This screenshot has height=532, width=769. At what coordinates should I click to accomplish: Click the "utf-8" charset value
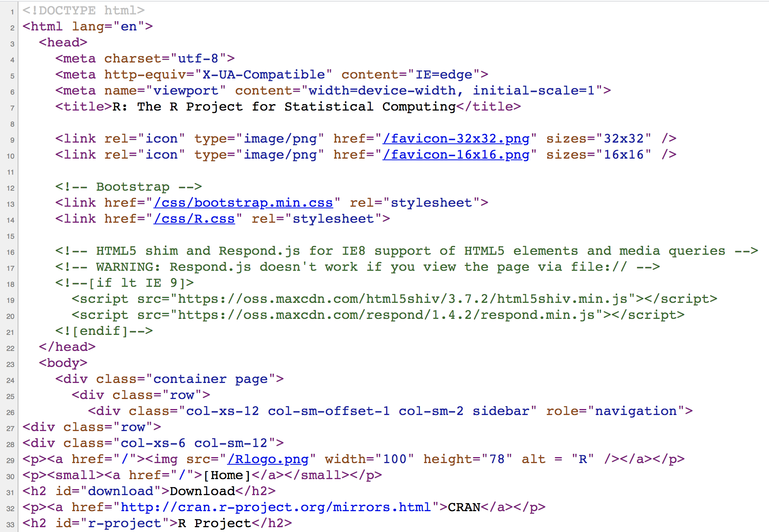[x=198, y=58]
